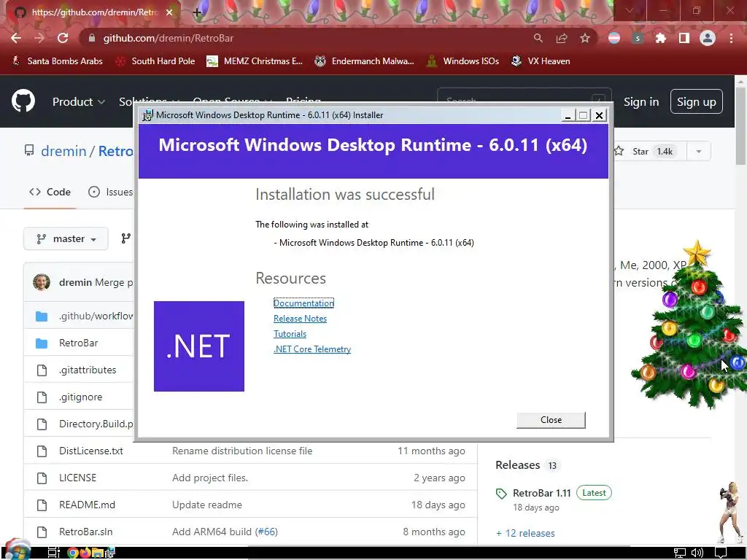Viewport: 747px width, 560px height.
Task: Click the gray 'S' extension icon
Action: tap(638, 38)
